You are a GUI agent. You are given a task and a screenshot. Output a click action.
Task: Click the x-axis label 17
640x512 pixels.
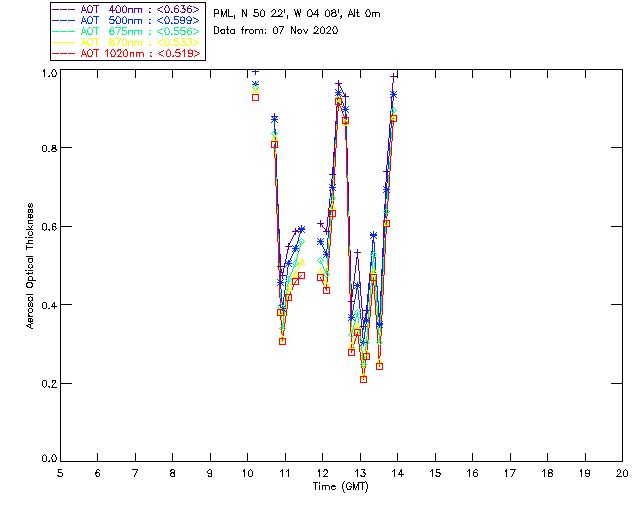click(510, 473)
